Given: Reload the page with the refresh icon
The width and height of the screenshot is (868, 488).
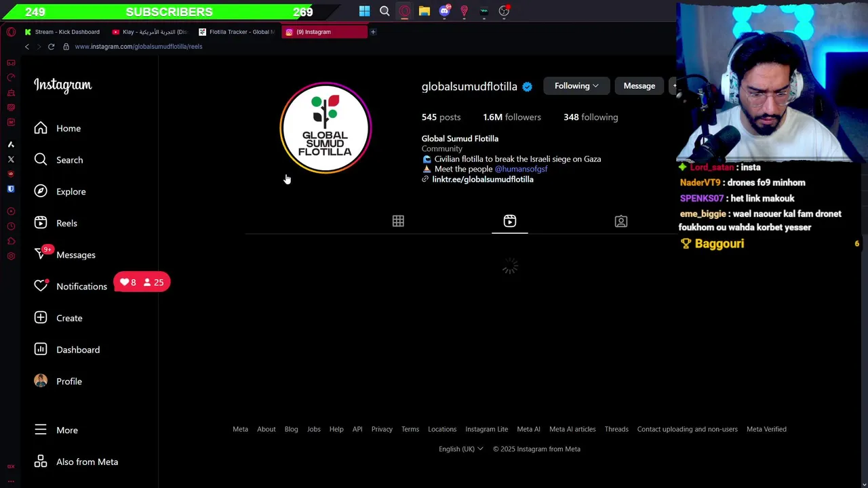Looking at the screenshot, I should (51, 47).
